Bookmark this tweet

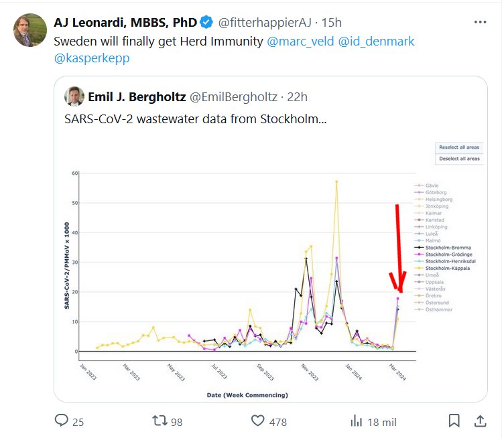(454, 421)
